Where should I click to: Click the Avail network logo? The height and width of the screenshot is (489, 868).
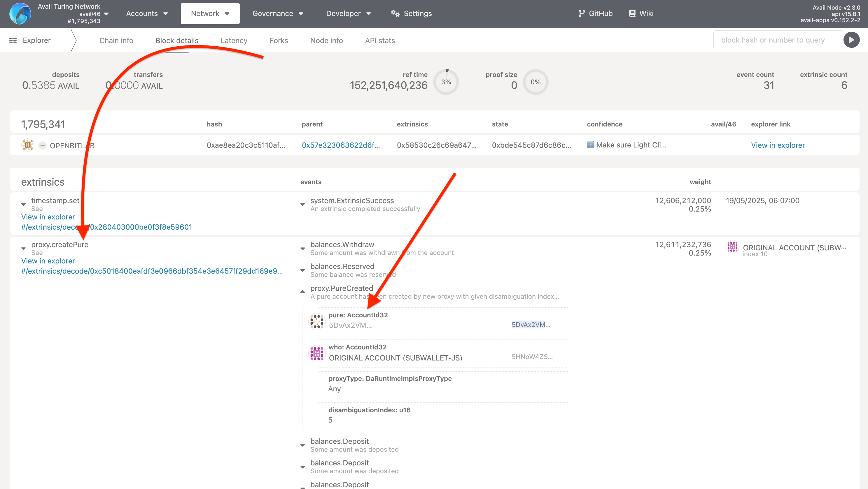[x=20, y=13]
